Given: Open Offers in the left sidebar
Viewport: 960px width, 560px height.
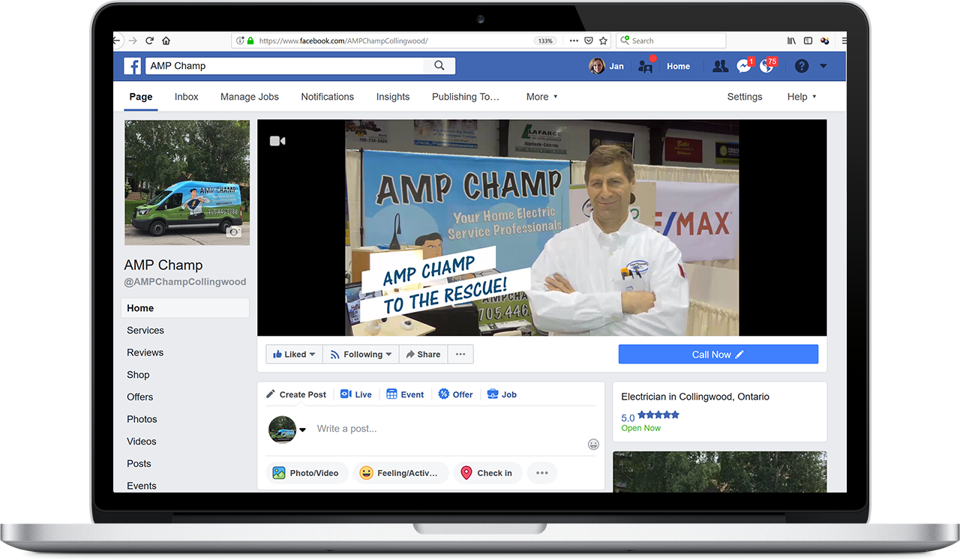Looking at the screenshot, I should click(x=140, y=397).
